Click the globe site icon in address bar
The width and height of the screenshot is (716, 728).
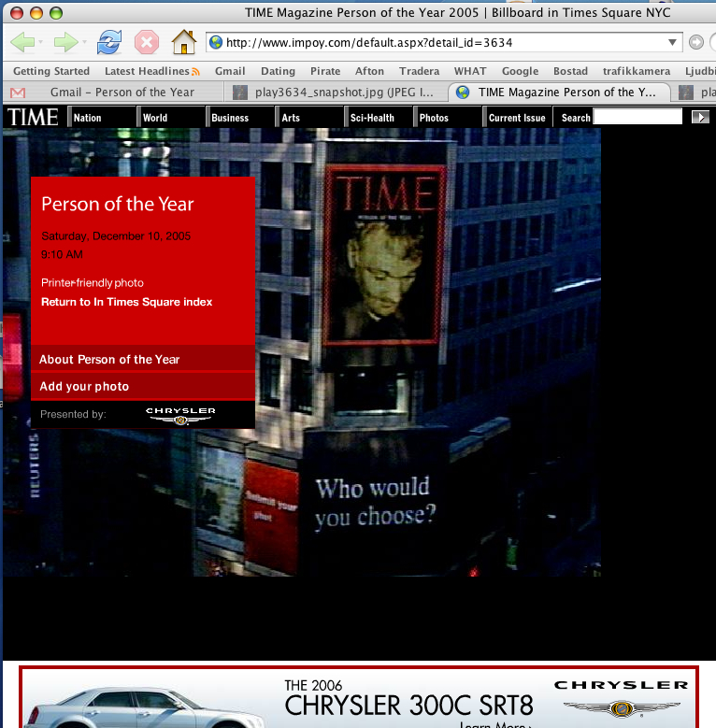216,43
